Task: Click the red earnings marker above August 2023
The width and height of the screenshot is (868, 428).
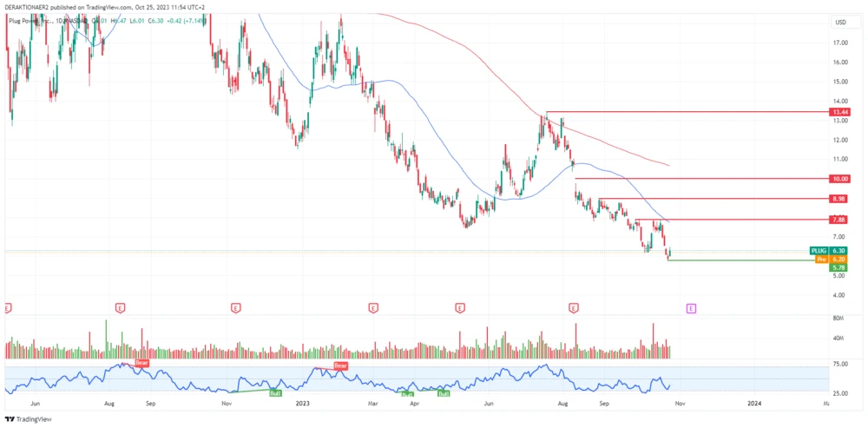Action: click(573, 307)
